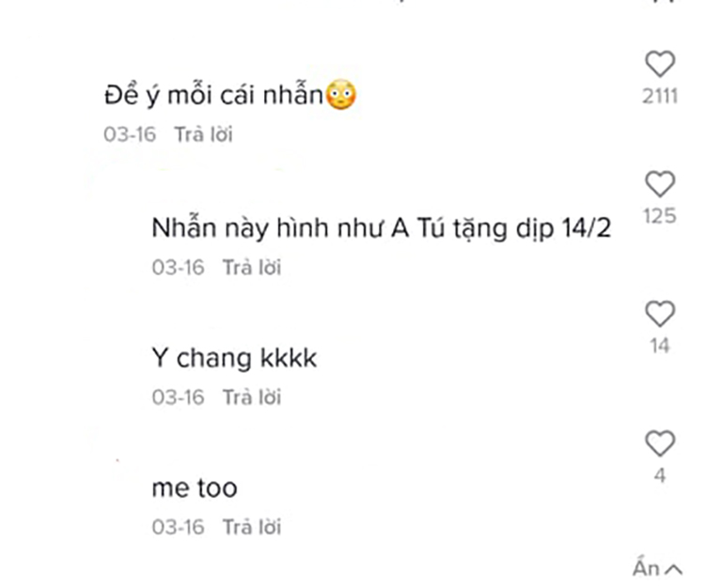Select Trả lời below "Y chang kkkk"
The height and width of the screenshot is (588, 705).
pos(252,397)
